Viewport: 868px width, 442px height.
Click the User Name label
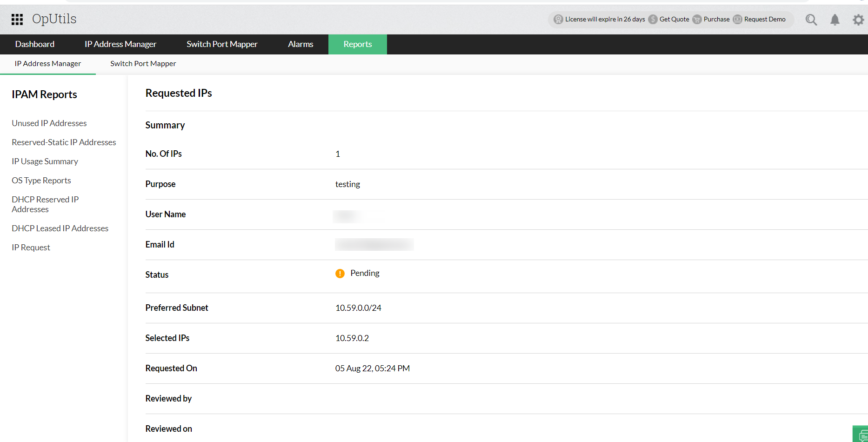point(166,214)
